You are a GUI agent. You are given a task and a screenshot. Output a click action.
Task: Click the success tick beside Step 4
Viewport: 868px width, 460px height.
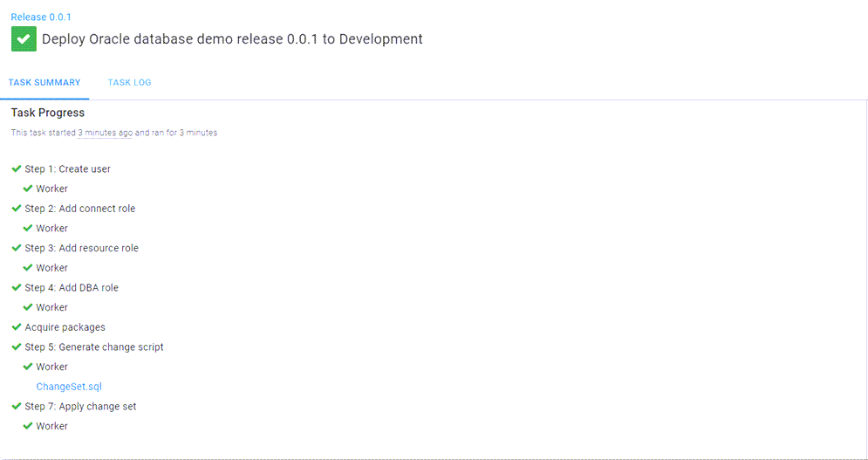[17, 287]
